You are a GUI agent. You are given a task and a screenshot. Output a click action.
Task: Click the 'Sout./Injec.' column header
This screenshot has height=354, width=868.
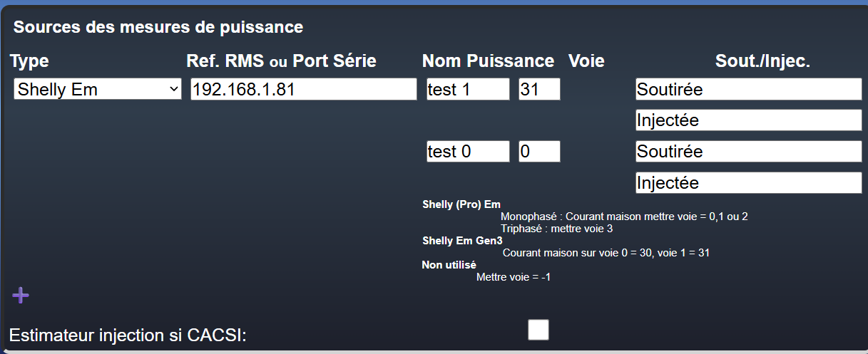tap(762, 61)
